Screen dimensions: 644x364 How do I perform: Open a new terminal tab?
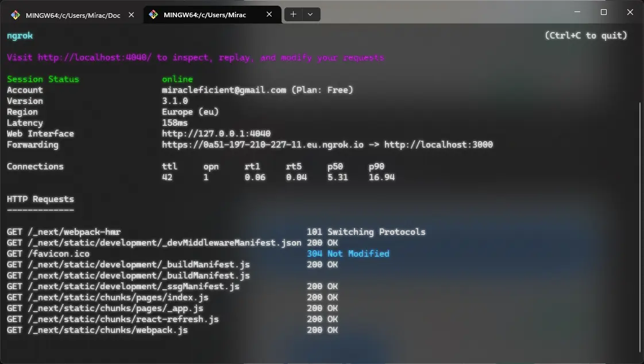[x=293, y=14]
